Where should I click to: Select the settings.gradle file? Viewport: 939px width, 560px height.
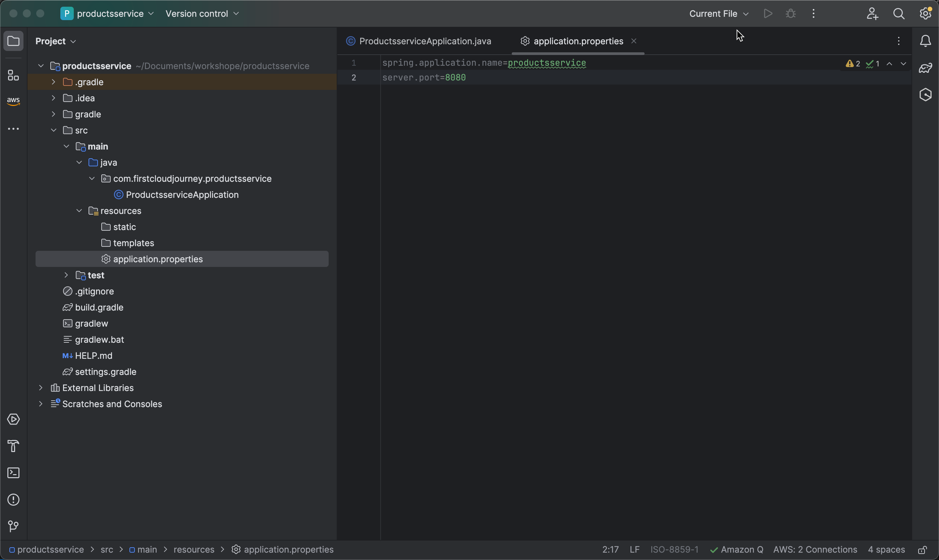99,372
